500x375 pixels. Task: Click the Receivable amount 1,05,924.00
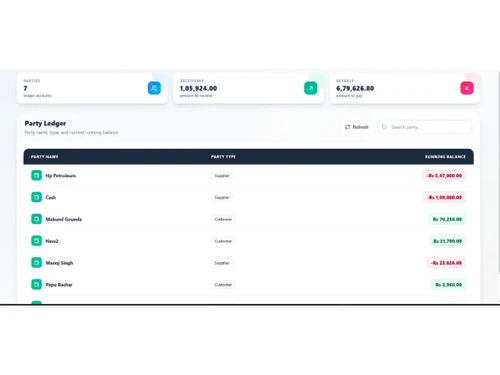[198, 88]
